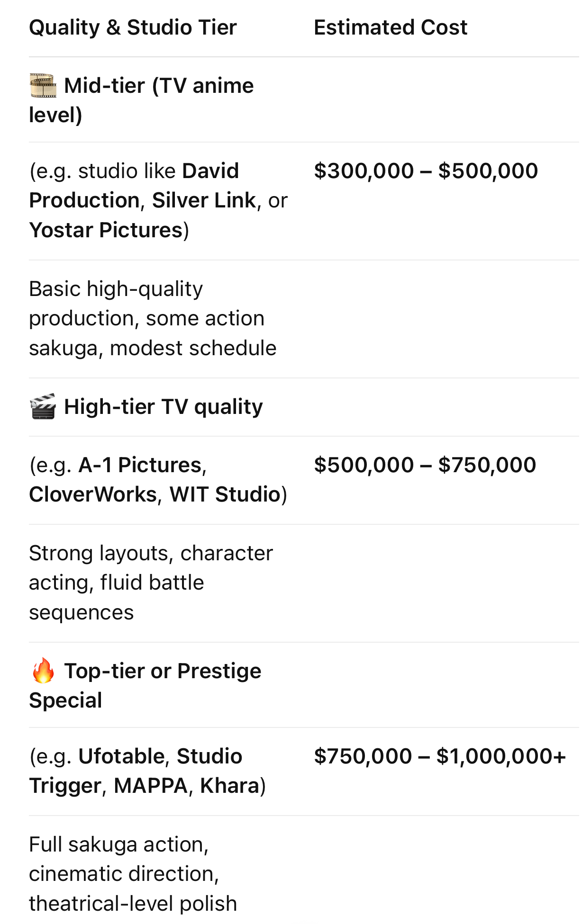Click the WIT Studio name
The image size is (582, 924).
point(225,494)
